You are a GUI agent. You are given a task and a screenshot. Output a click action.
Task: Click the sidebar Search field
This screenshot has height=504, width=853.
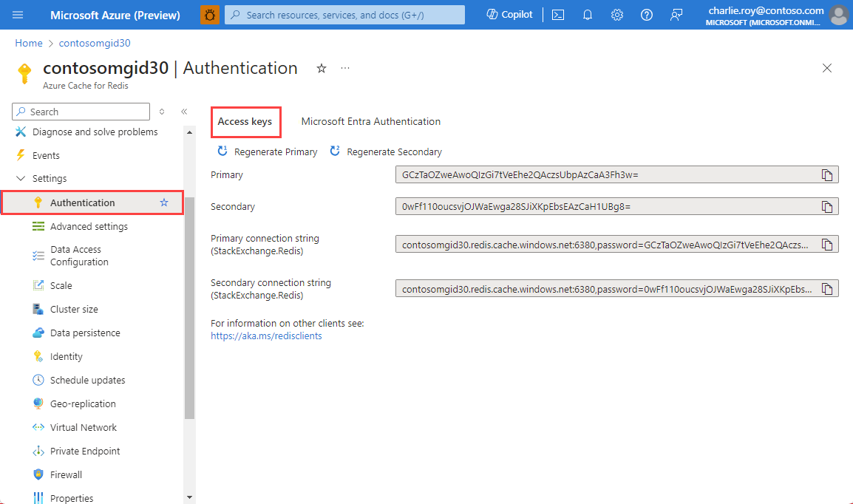[x=81, y=111]
